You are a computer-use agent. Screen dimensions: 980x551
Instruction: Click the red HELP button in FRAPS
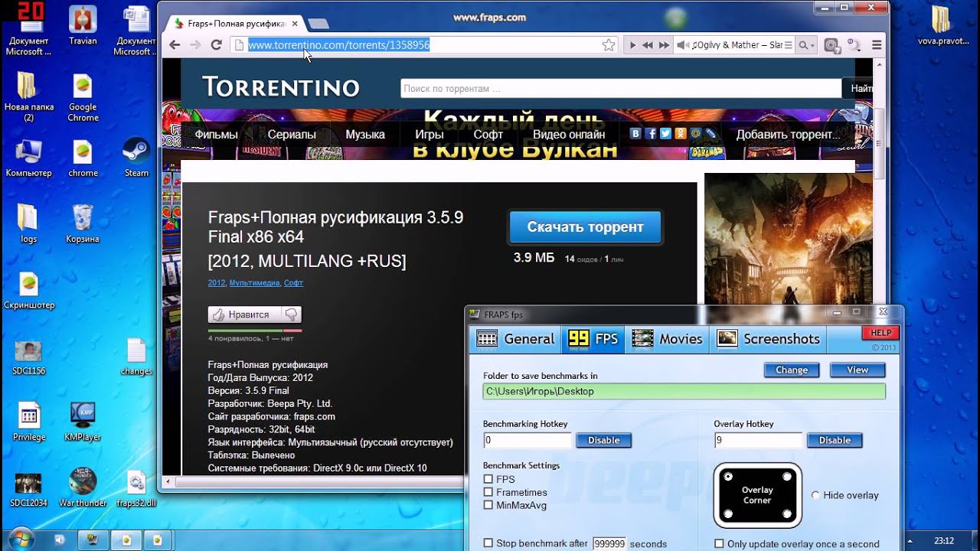(880, 333)
